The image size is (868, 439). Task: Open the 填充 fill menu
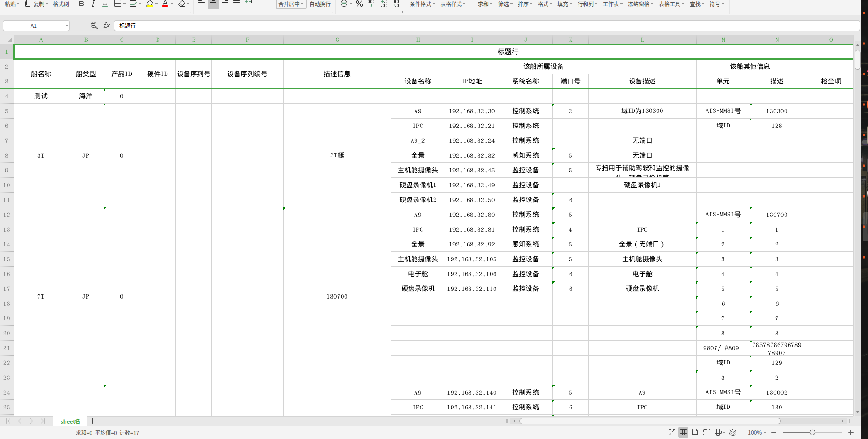pos(565,4)
